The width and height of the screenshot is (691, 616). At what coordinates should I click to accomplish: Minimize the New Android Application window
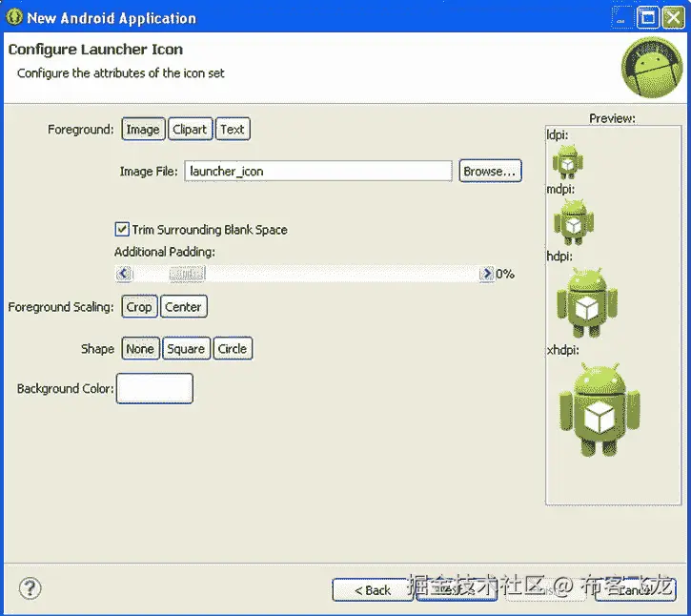[x=621, y=17]
